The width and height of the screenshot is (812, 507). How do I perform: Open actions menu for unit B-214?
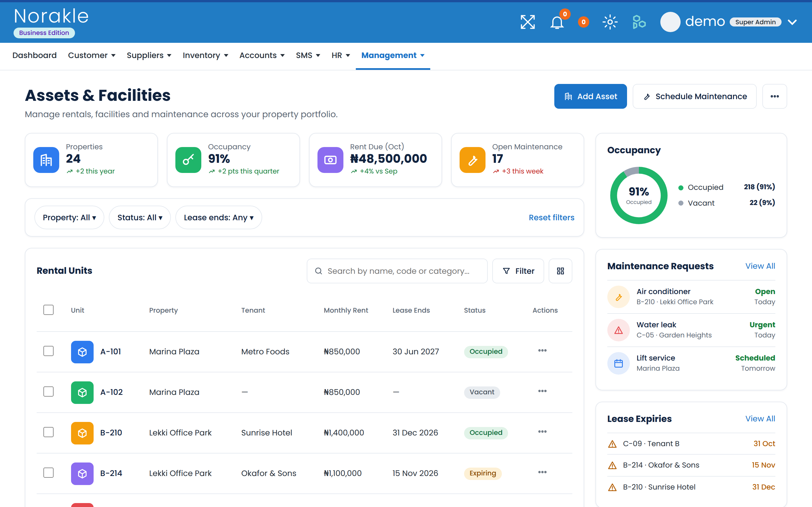click(542, 472)
